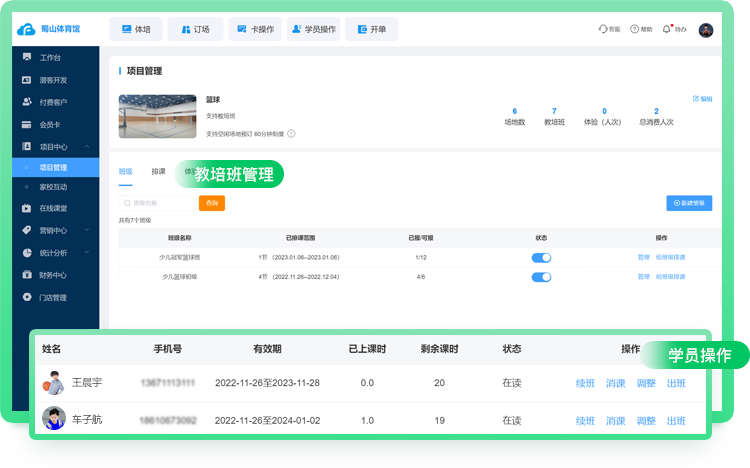Click the basketball court thumbnail image

tap(157, 115)
